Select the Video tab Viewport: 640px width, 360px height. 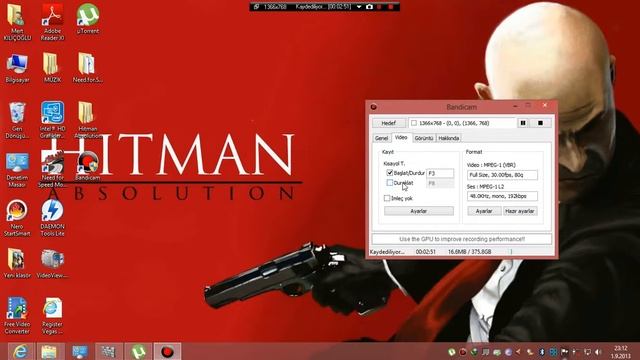[401, 138]
